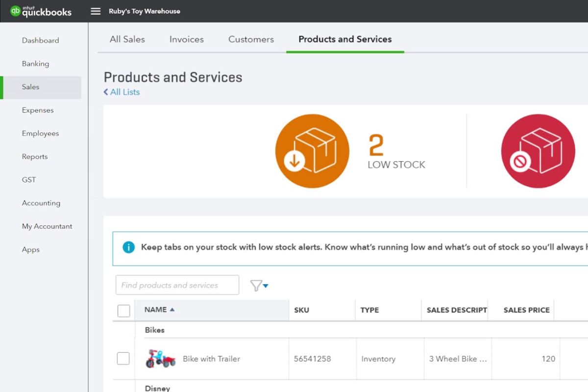Image resolution: width=588 pixels, height=392 pixels.
Task: Focus the Find products and services search box
Action: [177, 285]
